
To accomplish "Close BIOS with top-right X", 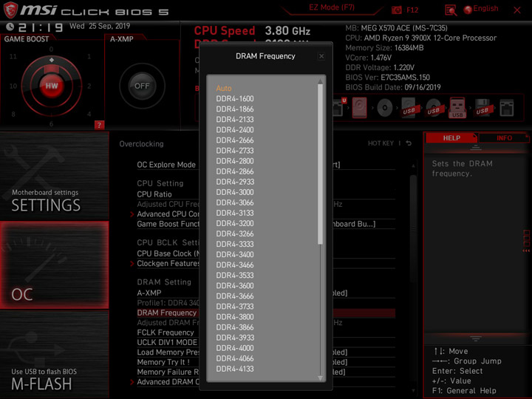I will point(517,10).
